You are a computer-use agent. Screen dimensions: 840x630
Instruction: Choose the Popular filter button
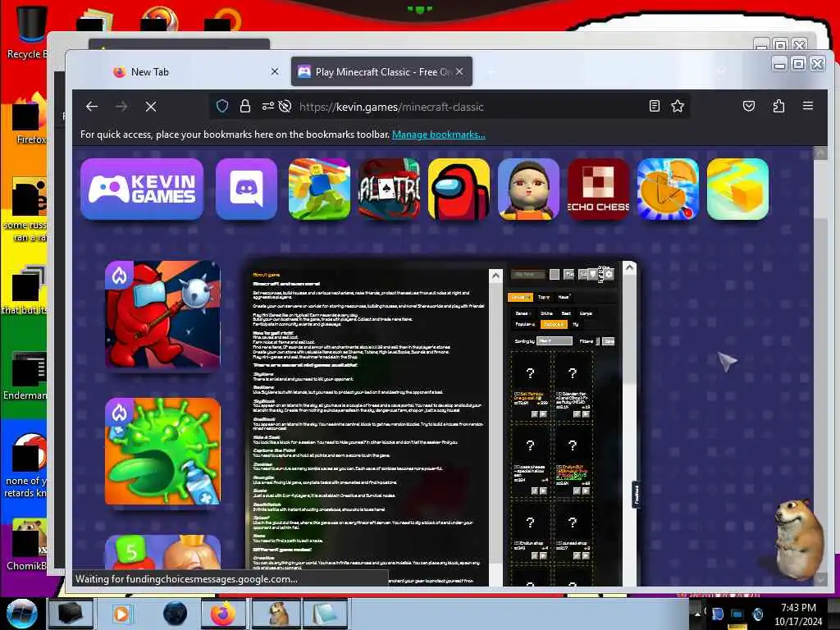(525, 324)
